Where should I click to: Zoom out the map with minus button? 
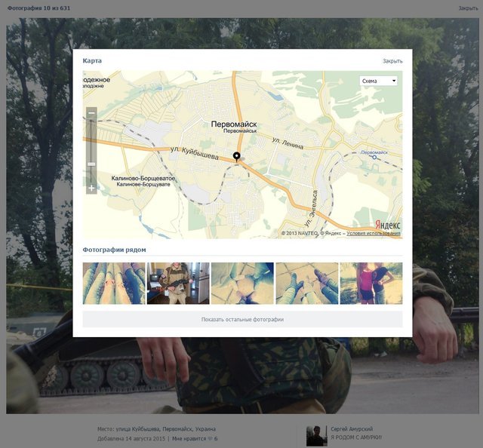click(91, 113)
